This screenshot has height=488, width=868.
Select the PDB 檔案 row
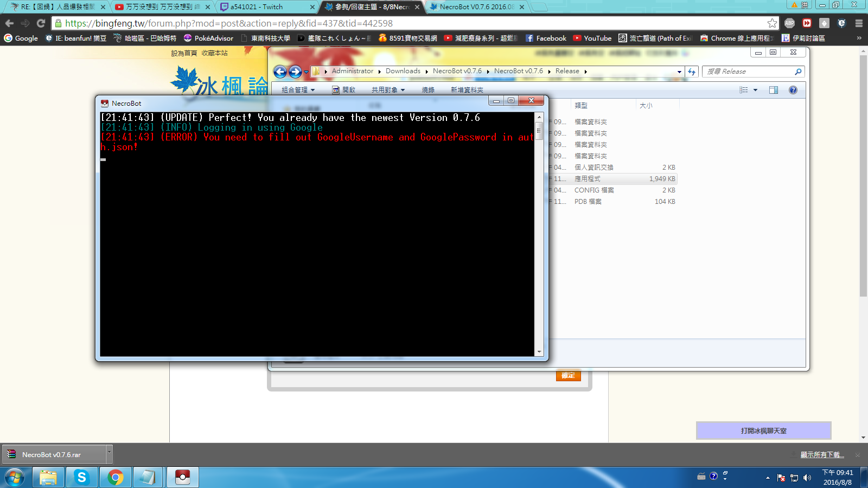tap(612, 202)
